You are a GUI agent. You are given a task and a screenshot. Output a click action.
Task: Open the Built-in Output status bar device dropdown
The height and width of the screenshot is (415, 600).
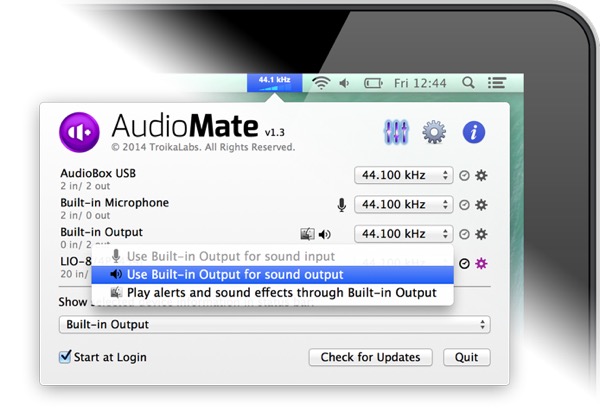point(274,324)
